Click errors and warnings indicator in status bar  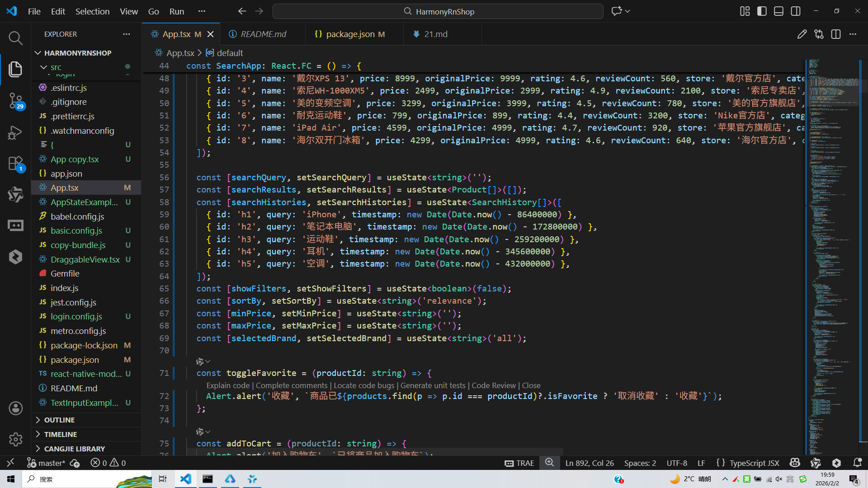(x=108, y=463)
